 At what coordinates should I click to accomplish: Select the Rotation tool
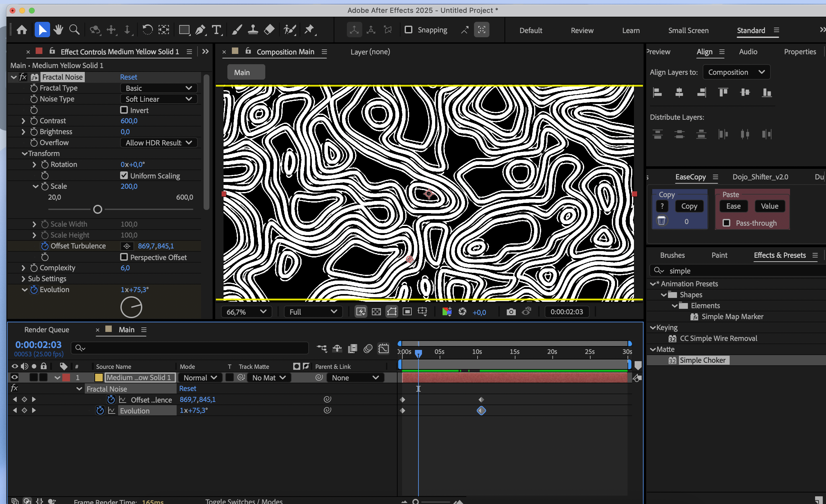[147, 30]
